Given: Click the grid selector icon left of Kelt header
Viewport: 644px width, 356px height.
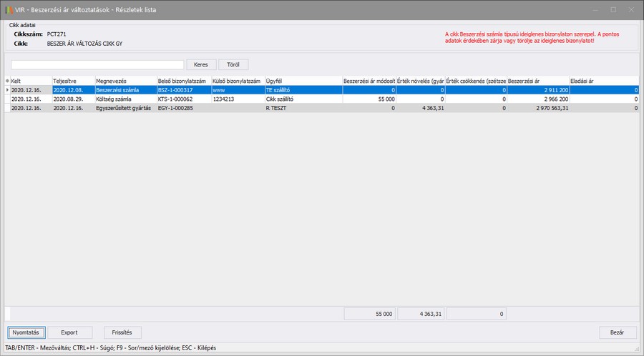Looking at the screenshot, I should [7, 81].
